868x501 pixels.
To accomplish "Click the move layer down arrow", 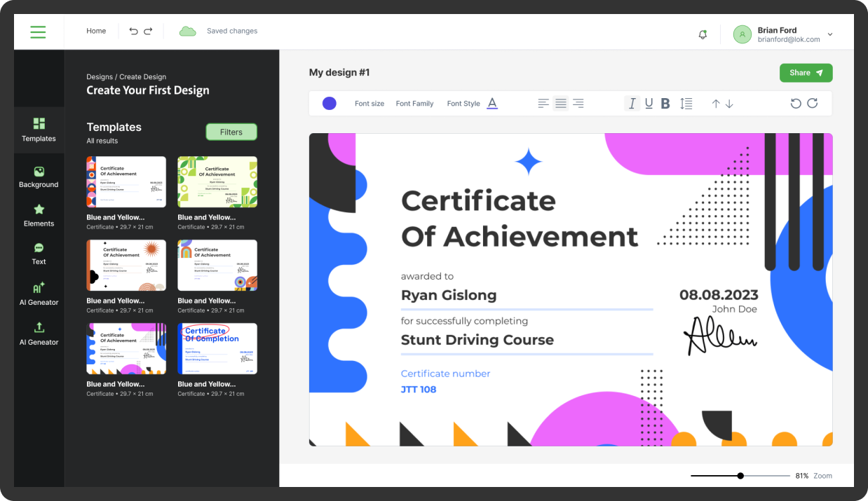I will [729, 104].
